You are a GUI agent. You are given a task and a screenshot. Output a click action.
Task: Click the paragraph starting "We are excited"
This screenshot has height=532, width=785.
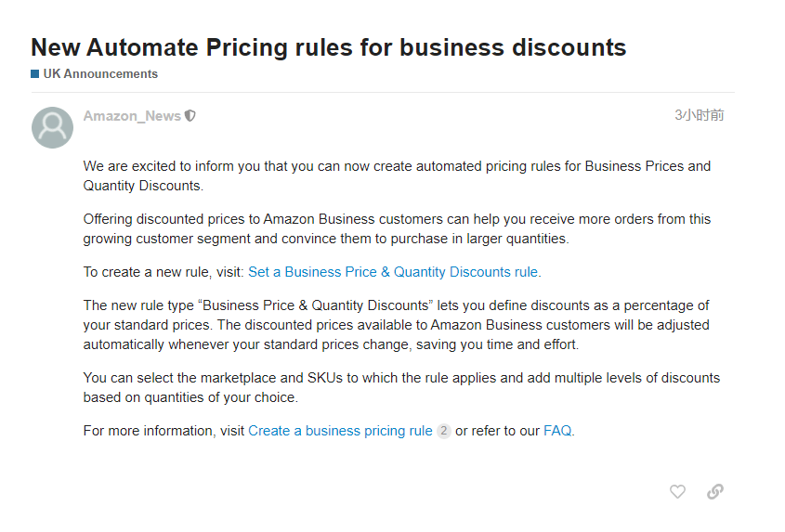point(397,175)
